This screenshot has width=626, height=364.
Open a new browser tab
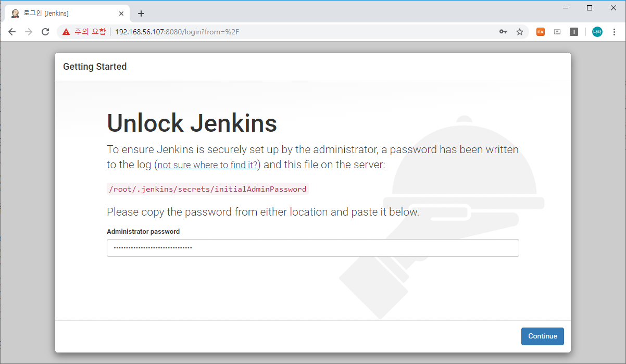point(141,14)
